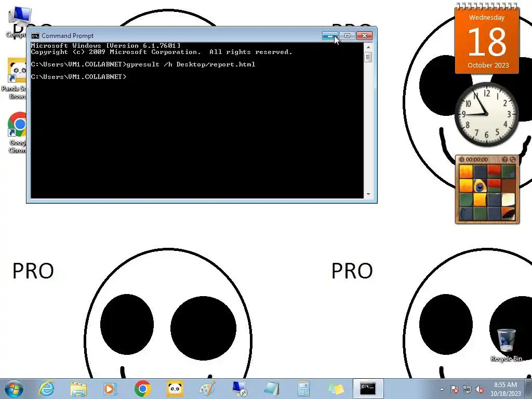
Task: Click the toucan eye puzzle tile
Action: click(x=480, y=185)
